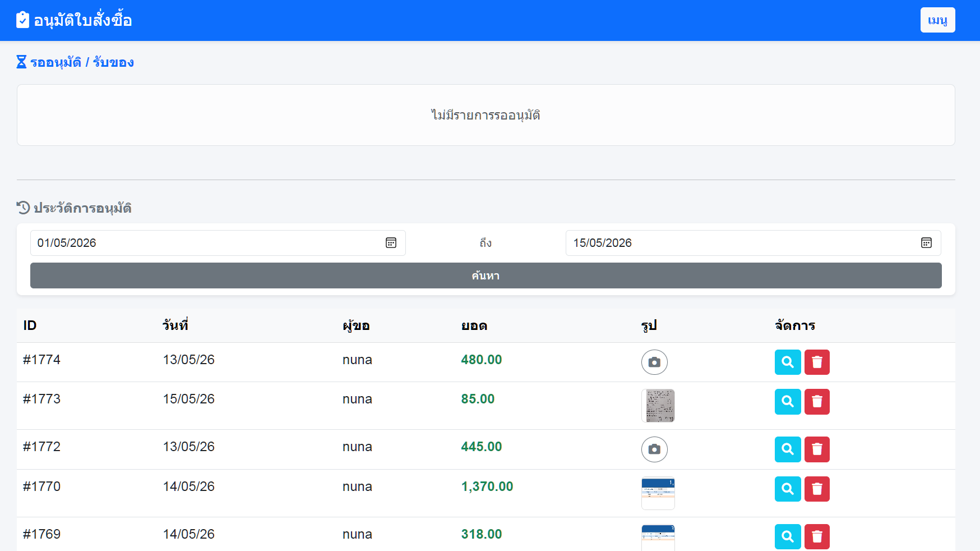This screenshot has width=980, height=551.
Task: Click the ค้นหา search button
Action: pos(486,275)
